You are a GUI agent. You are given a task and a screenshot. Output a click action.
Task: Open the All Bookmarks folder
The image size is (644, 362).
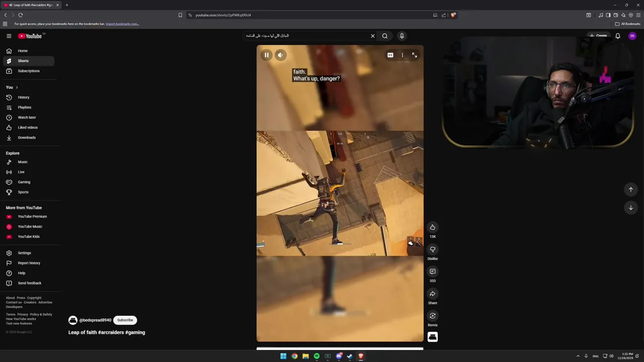tap(627, 24)
